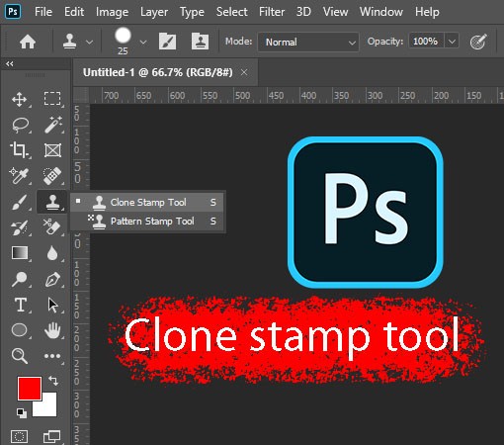Open the Edit Toolbar three-dots menu

point(52,356)
